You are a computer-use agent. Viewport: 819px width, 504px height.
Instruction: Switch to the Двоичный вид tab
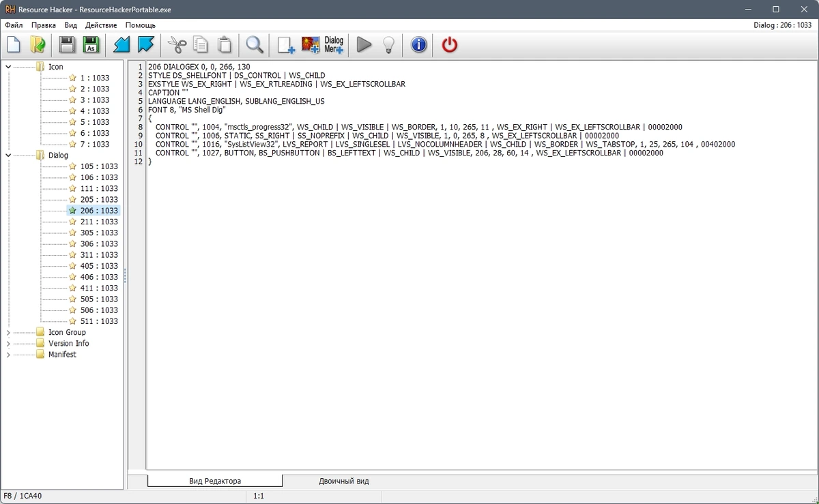click(x=344, y=481)
